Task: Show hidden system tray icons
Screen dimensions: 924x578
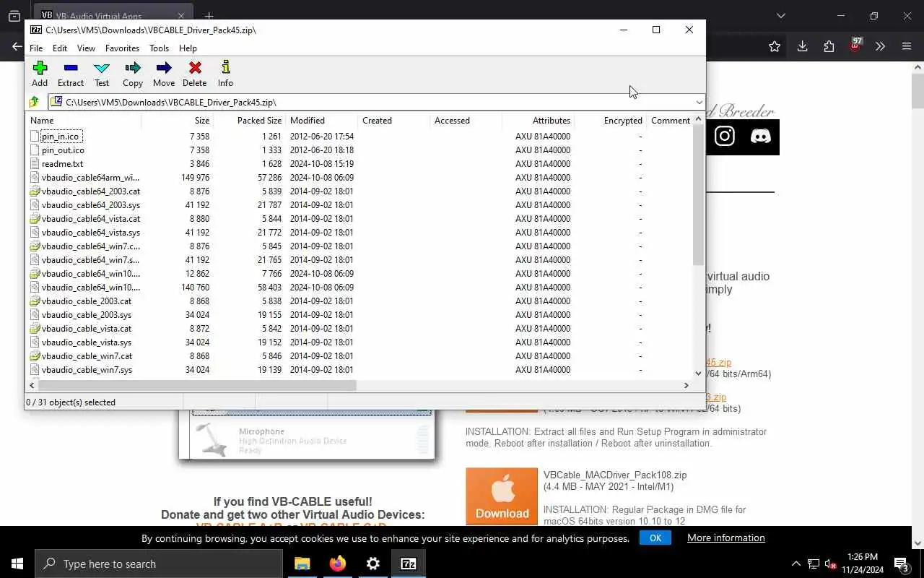Action: coord(796,564)
